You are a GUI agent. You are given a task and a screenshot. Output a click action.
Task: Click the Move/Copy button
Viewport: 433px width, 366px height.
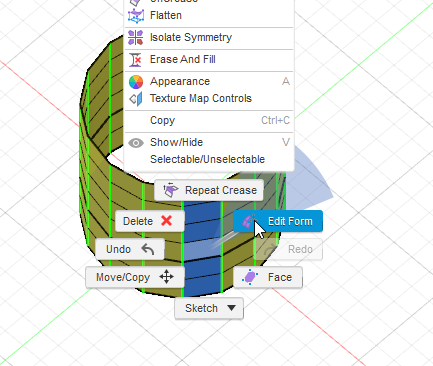coord(135,277)
